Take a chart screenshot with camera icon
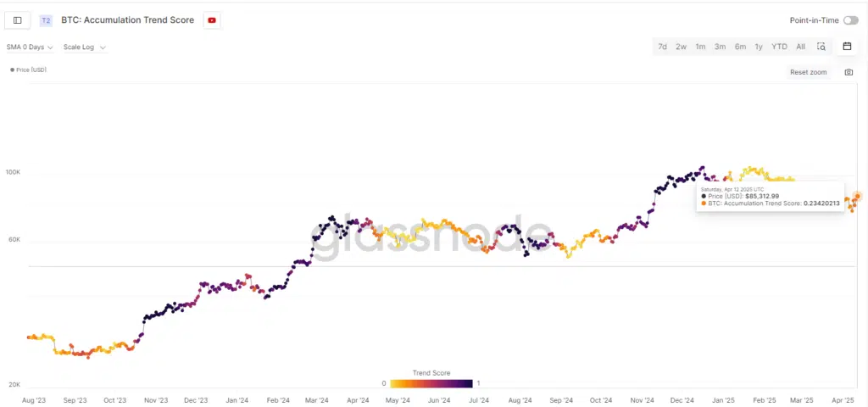Viewport: 868px width, 407px height. click(x=849, y=72)
